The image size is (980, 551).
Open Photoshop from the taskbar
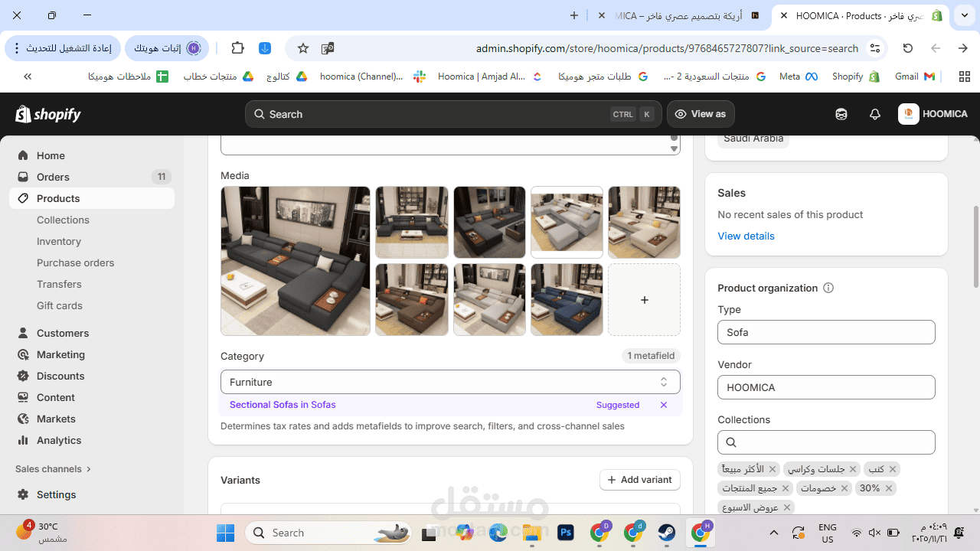(x=566, y=533)
